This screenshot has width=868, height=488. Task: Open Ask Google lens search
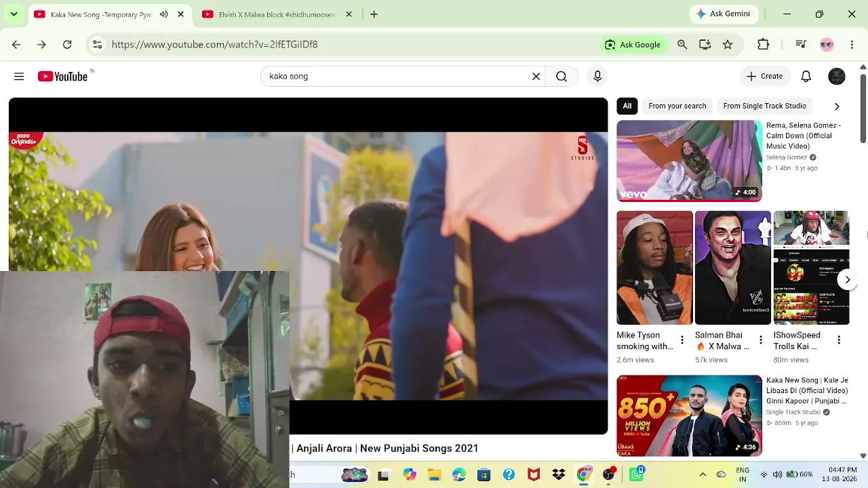pos(633,45)
